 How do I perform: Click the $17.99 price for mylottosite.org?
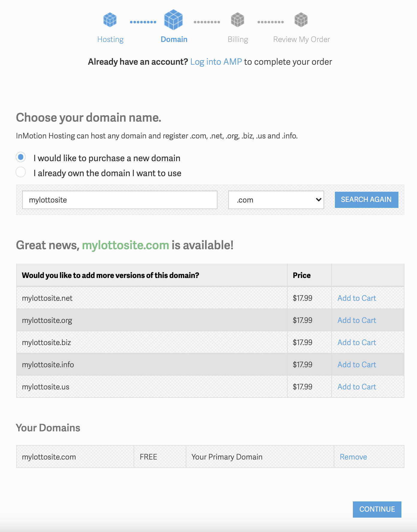302,320
